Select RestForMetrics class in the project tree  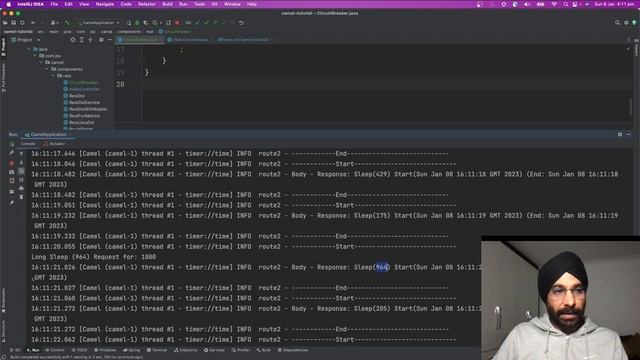(x=81, y=116)
